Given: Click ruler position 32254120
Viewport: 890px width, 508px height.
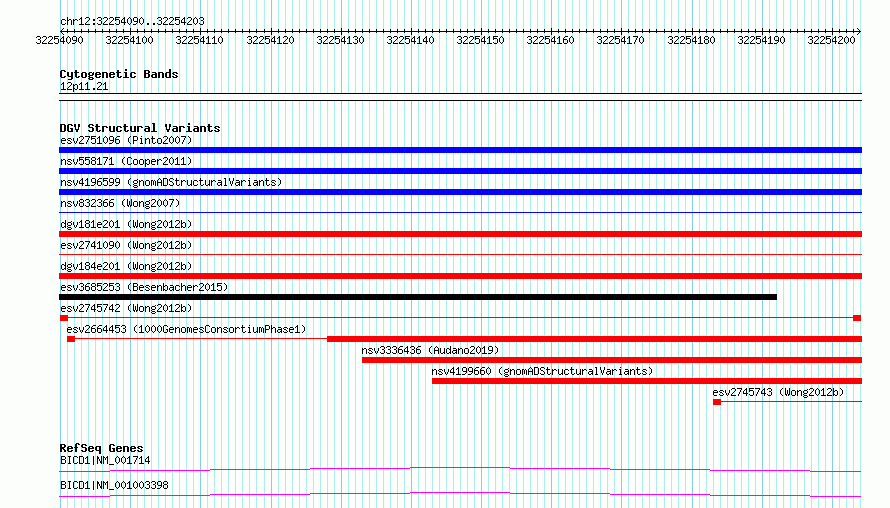Looking at the screenshot, I should click(x=270, y=40).
